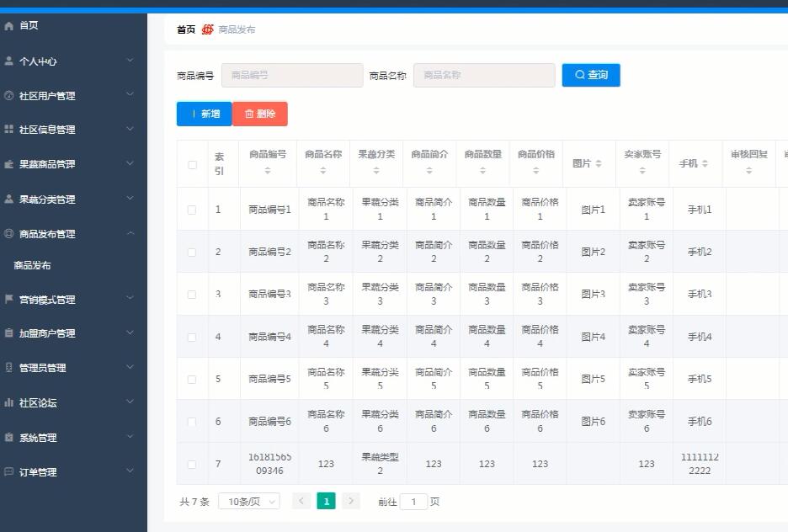The width and height of the screenshot is (788, 532).
Task: Click the red 删除 delete button
Action: [260, 114]
